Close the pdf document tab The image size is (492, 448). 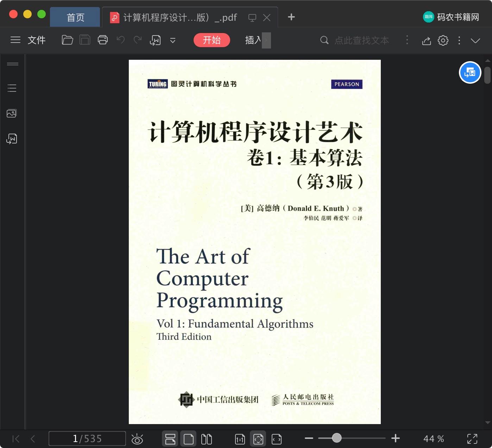(x=267, y=18)
